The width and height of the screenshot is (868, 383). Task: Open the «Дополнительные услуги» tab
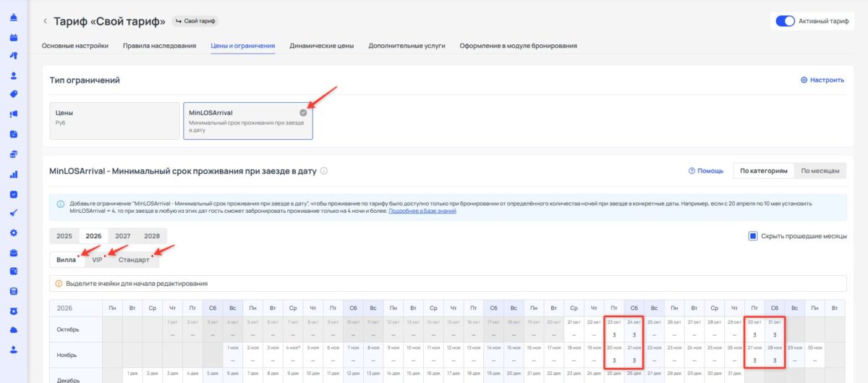click(x=407, y=46)
